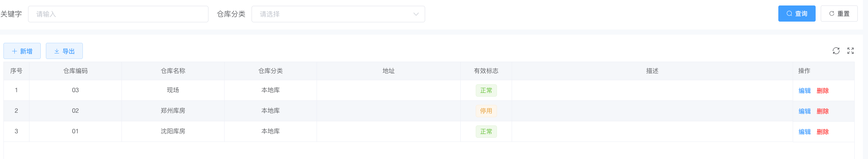Click the 正常 tag for 现场
Image resolution: width=868 pixels, height=159 pixels.
(486, 90)
